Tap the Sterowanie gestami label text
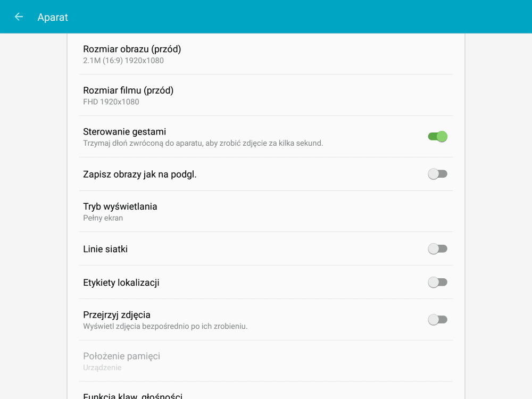This screenshot has width=532, height=399. point(124,131)
